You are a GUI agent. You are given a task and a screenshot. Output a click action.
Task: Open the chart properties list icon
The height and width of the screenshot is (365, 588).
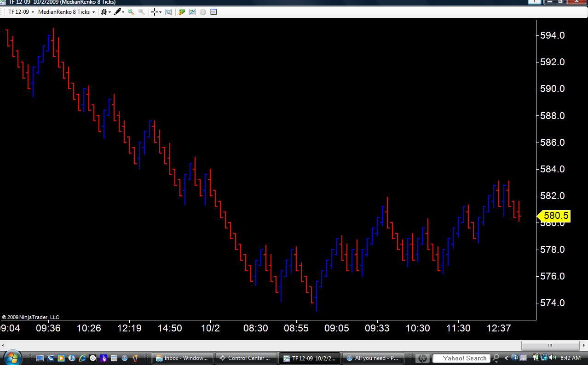(213, 12)
